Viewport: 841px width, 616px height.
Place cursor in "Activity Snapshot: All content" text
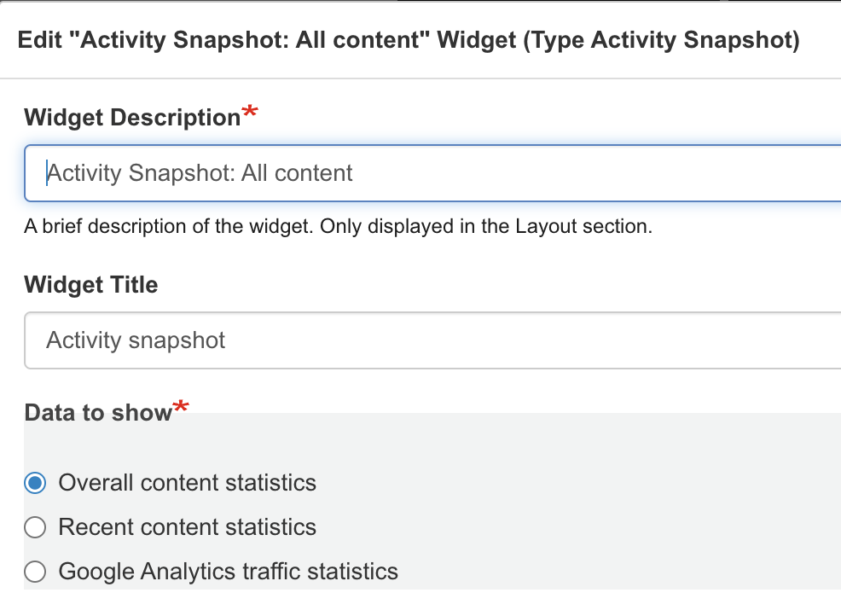[200, 173]
